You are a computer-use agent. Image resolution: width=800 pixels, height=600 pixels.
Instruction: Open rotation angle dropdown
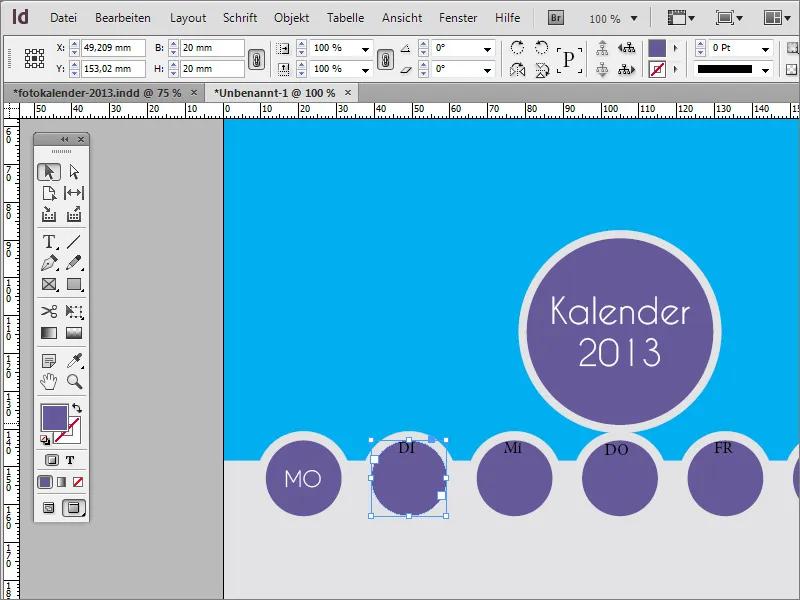pos(487,49)
